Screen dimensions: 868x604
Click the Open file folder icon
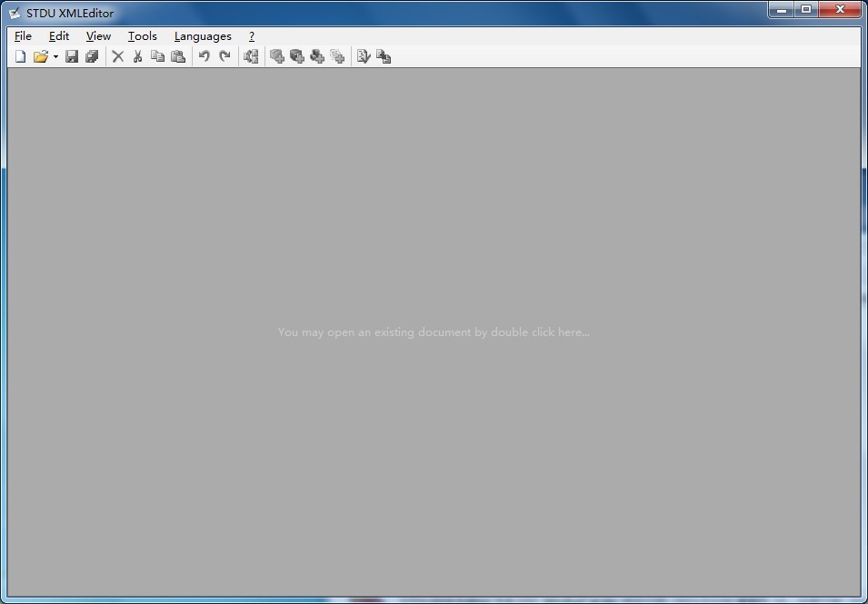(x=40, y=56)
